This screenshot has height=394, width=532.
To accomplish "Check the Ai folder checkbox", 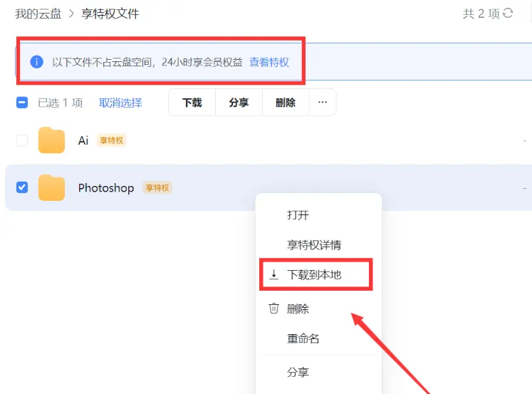I will pyautogui.click(x=22, y=140).
